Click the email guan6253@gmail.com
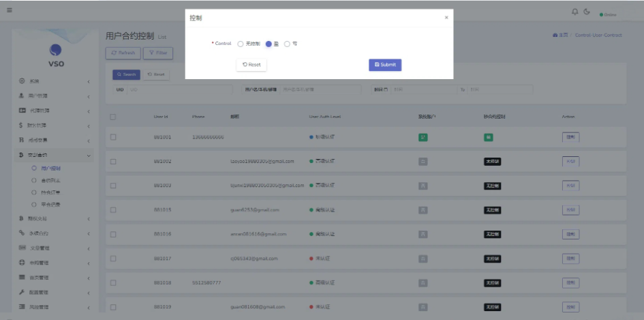The image size is (644, 320). point(255,209)
